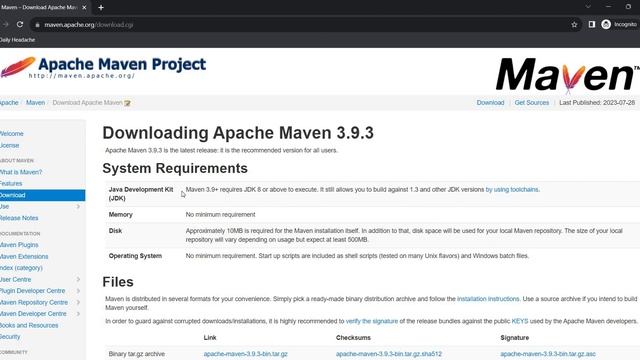Click the 'No minimum requirement' Memory value
640x360 pixels.
tap(220, 214)
